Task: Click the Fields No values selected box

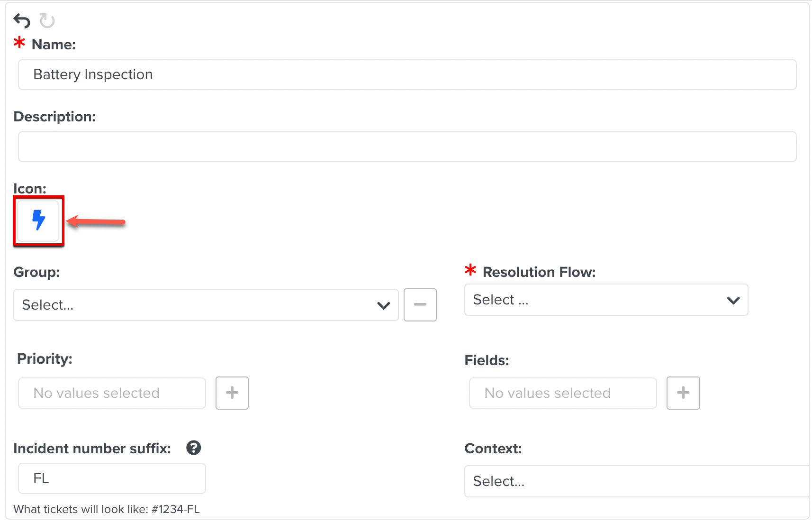Action: point(563,393)
